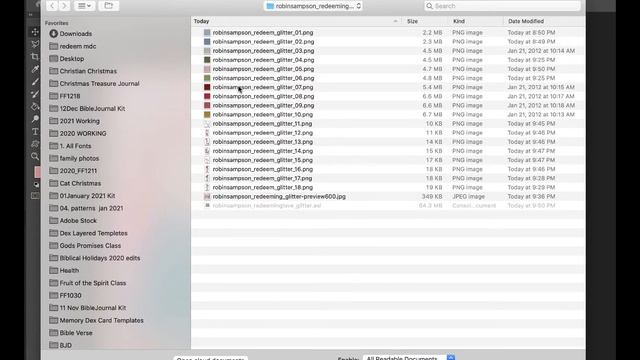Viewport: 640px width, 360px height.
Task: Open Christmas Treasure Journal in sidebar
Action: [x=99, y=83]
